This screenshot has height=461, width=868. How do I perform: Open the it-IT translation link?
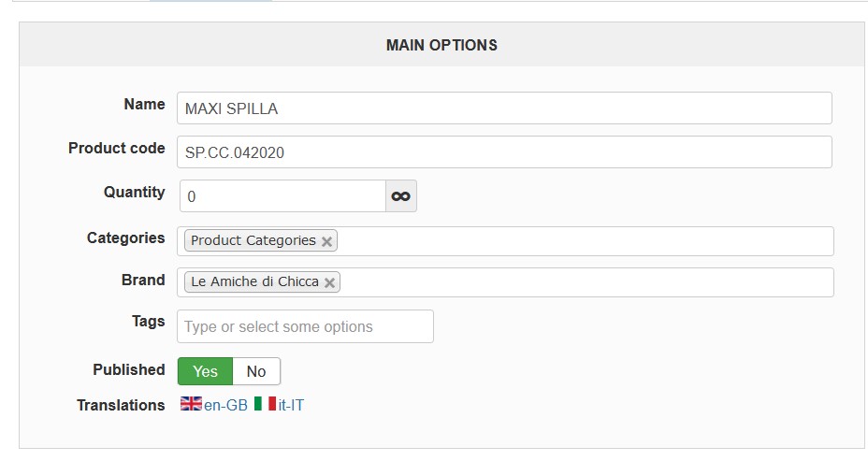291,406
